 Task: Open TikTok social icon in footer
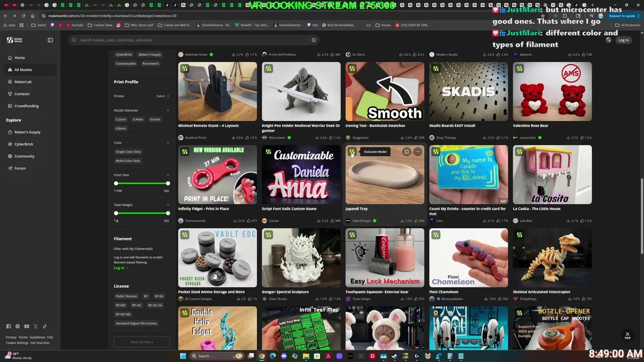point(45,326)
